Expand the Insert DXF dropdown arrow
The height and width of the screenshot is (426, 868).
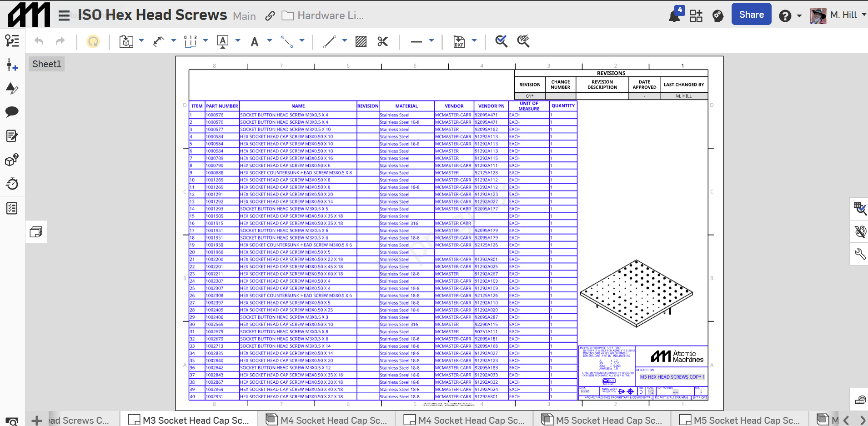(x=474, y=41)
